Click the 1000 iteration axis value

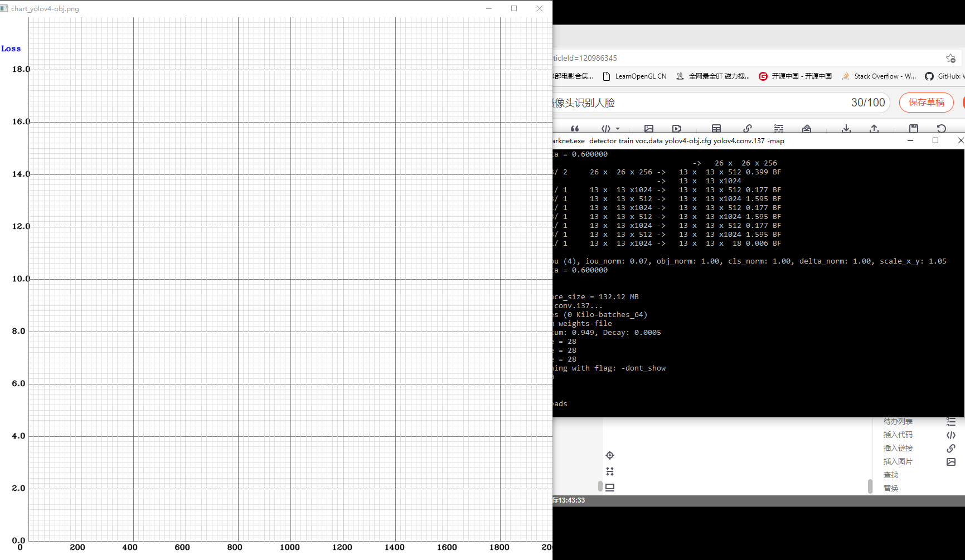coord(290,547)
